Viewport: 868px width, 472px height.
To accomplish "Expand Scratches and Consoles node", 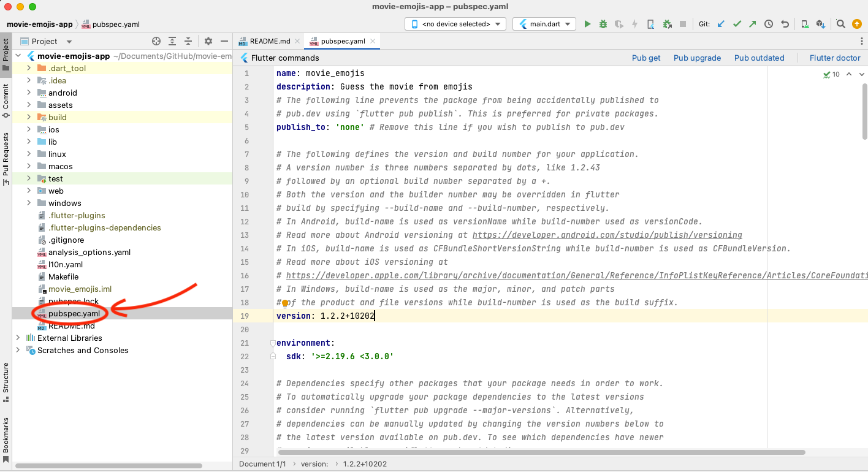I will [x=18, y=350].
